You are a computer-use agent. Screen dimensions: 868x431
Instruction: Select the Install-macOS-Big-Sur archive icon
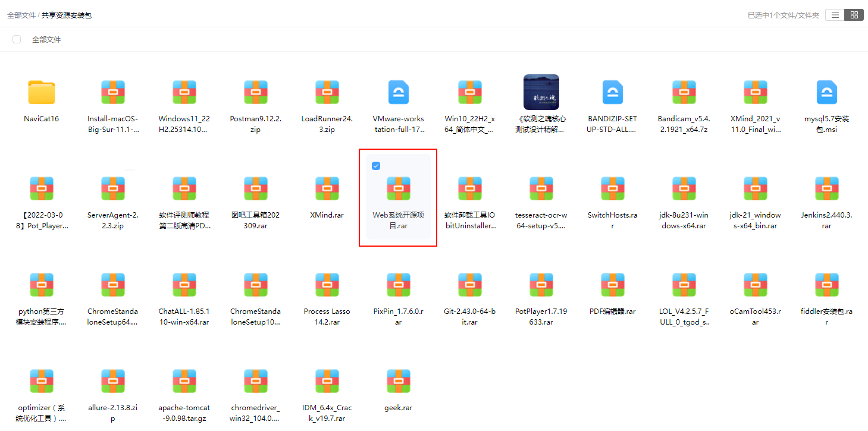113,92
